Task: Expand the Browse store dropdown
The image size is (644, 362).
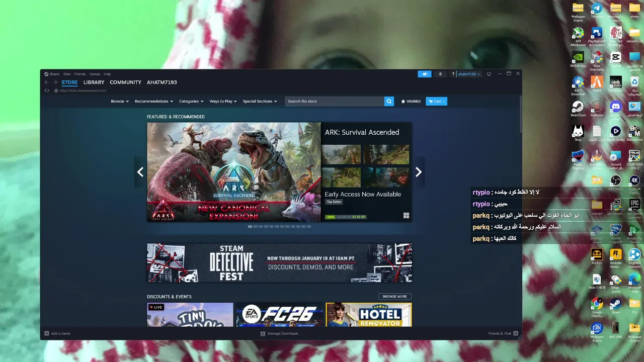Action: coord(120,101)
